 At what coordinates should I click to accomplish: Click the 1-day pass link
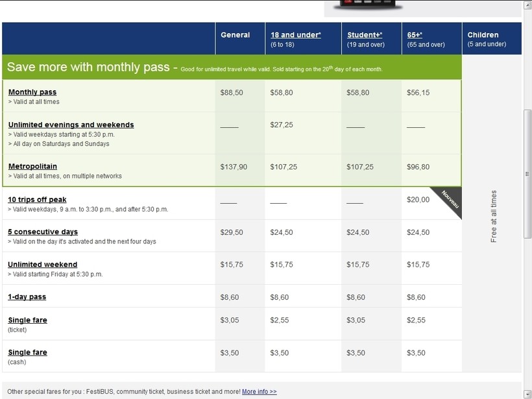27,296
